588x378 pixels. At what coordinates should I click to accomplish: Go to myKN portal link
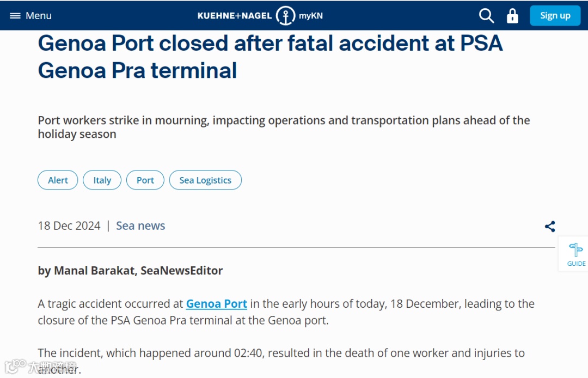click(311, 16)
